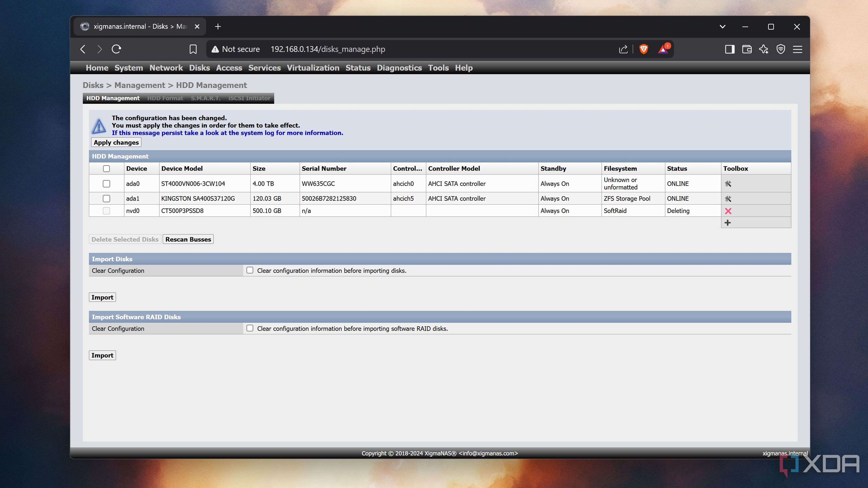Screen dimensions: 868x488
Task: Open the Diagnostics menu
Action: coord(399,68)
